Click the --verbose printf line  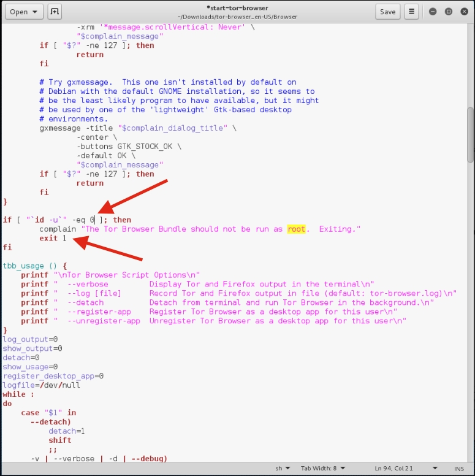click(x=197, y=284)
